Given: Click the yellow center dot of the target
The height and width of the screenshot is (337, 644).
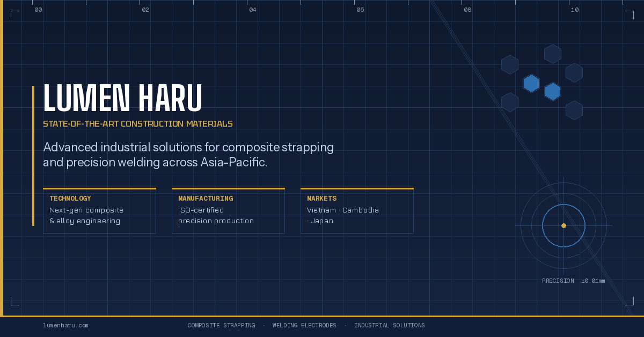Looking at the screenshot, I should (563, 225).
